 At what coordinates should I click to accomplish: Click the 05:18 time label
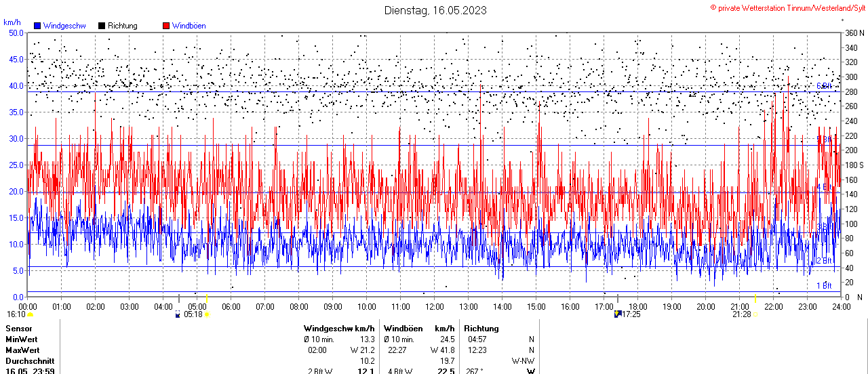pyautogui.click(x=193, y=314)
